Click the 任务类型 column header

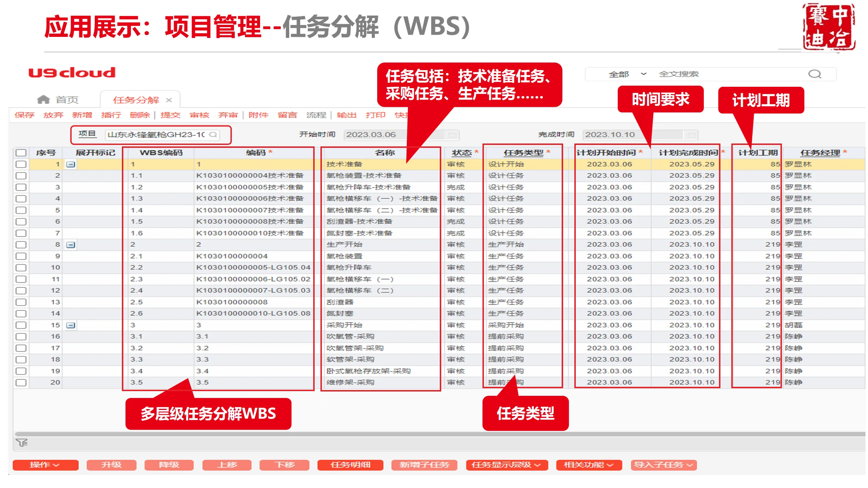(x=523, y=153)
